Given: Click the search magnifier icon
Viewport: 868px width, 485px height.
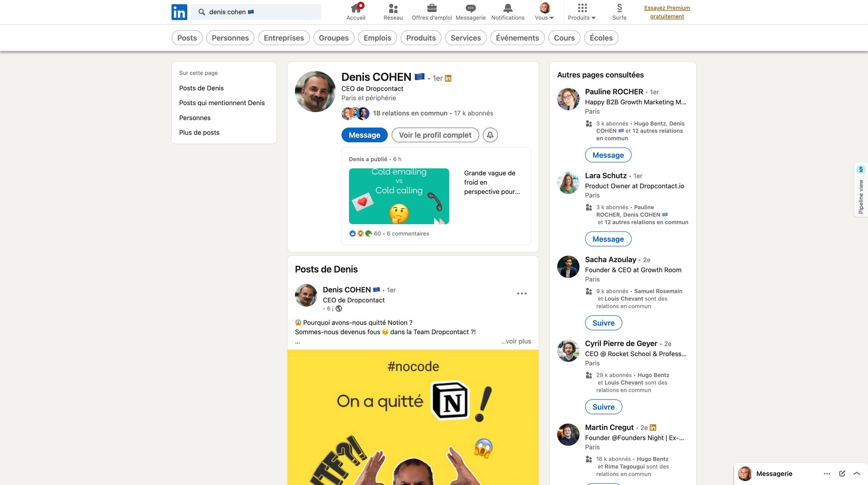Looking at the screenshot, I should 202,12.
